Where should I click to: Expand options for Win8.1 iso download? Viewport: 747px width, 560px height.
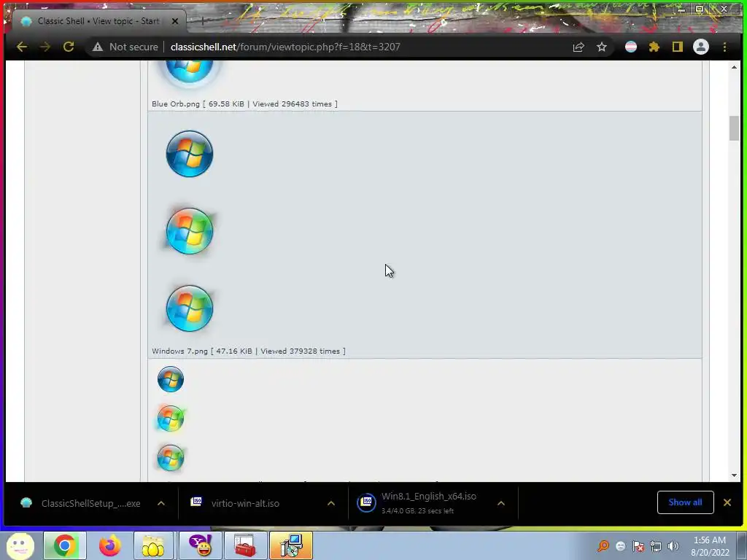coord(501,503)
